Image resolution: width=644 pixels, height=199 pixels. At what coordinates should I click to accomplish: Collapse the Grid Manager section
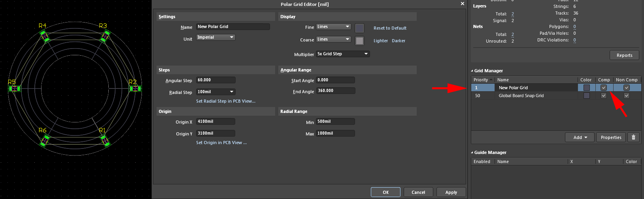472,71
